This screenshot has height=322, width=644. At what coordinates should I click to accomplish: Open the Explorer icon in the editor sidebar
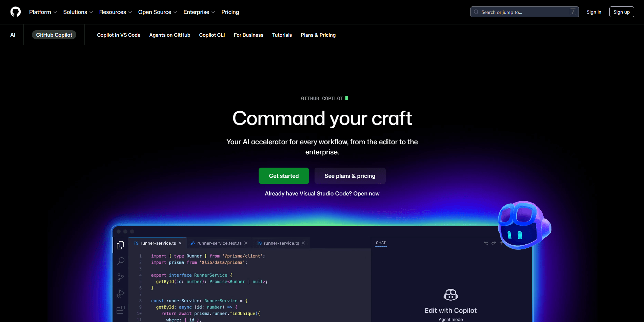120,245
